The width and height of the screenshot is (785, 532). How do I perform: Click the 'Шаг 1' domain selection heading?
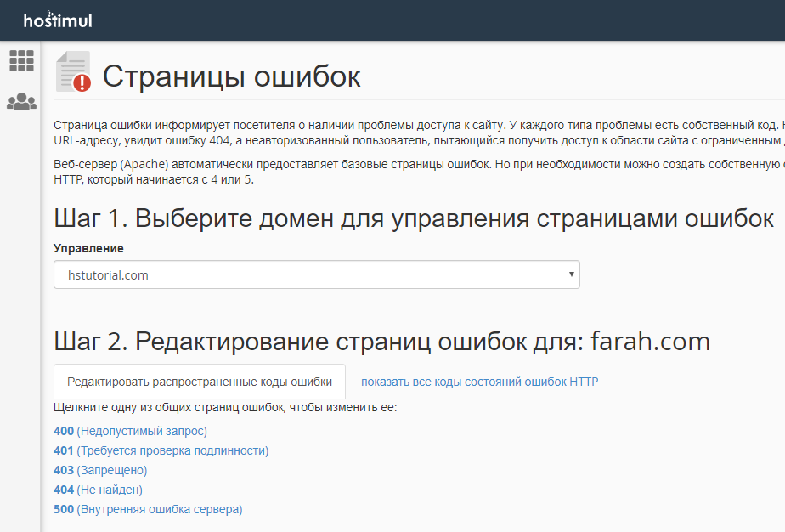413,218
